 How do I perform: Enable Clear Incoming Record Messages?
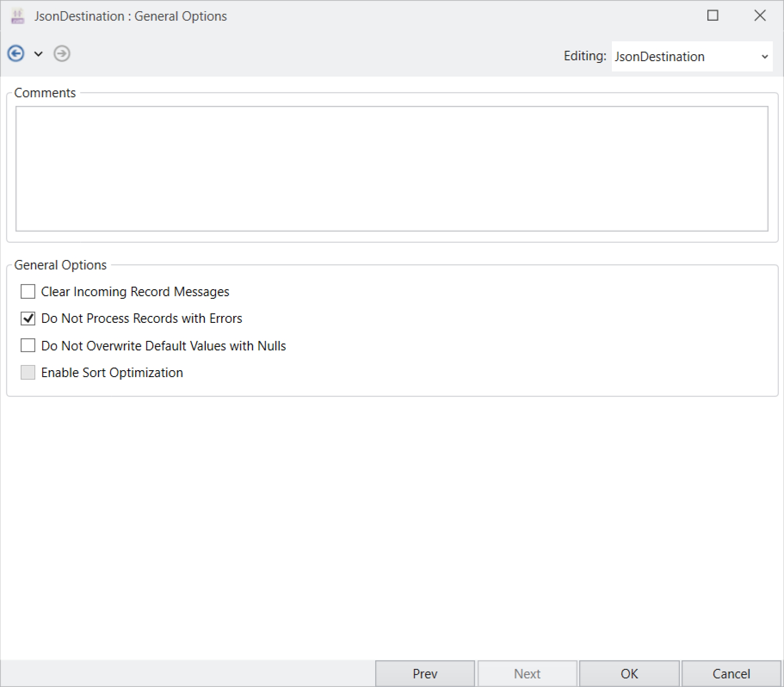28,291
